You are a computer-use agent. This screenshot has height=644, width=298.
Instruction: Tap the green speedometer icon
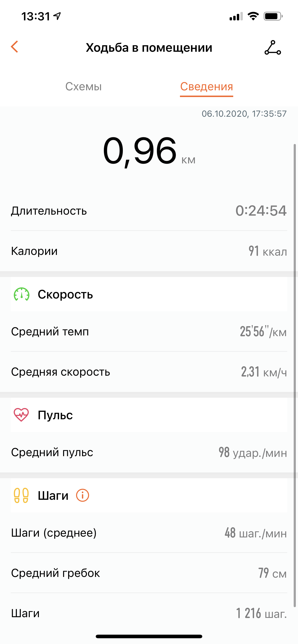point(22,294)
